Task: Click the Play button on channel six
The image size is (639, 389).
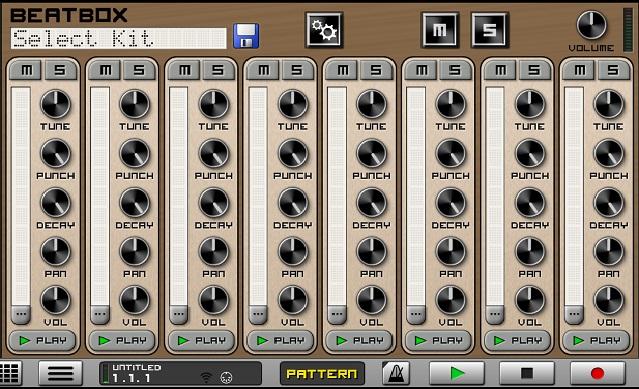Action: (438, 341)
